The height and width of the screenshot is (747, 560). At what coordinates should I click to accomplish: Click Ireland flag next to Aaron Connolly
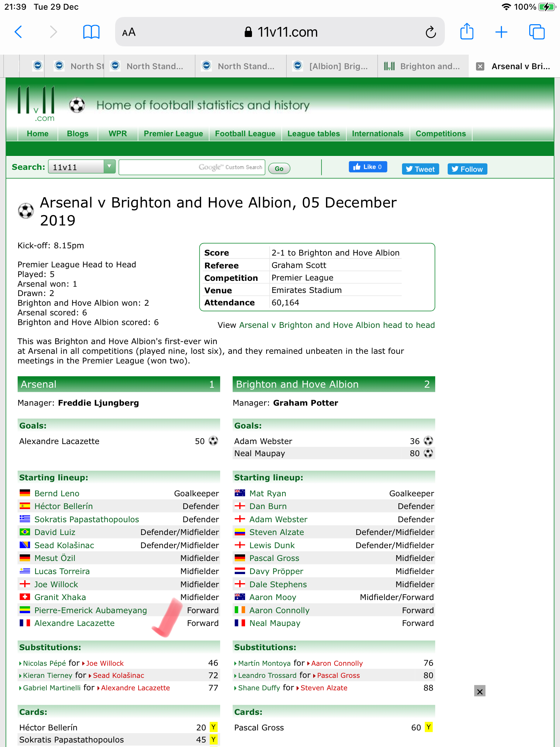[240, 610]
